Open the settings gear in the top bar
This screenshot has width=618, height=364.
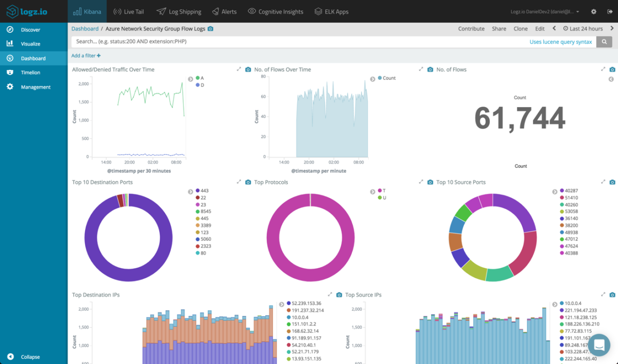(x=594, y=11)
